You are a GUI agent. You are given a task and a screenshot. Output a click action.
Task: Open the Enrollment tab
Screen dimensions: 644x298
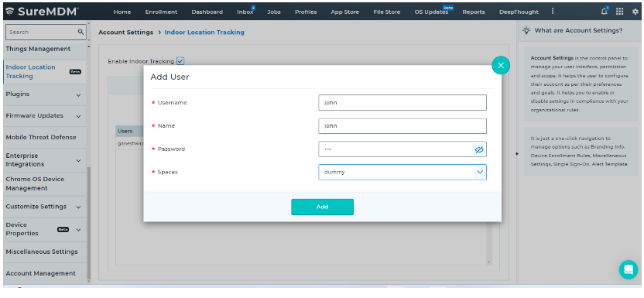point(161,12)
